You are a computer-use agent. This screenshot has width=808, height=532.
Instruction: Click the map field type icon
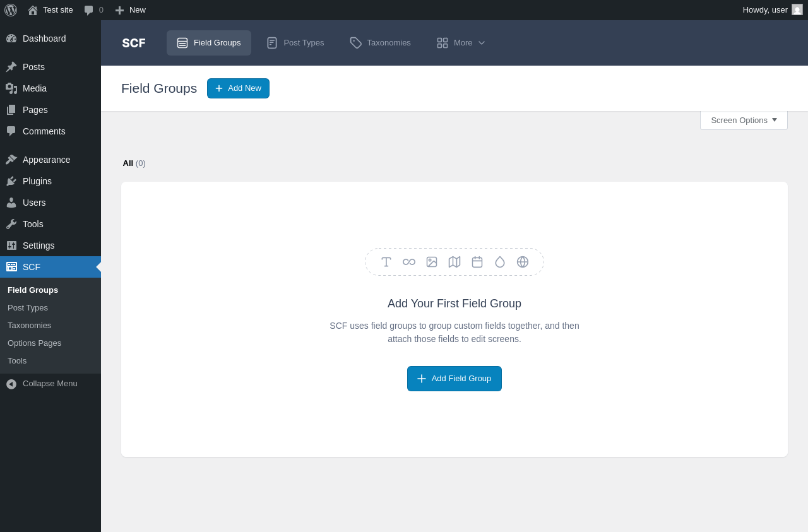[454, 262]
